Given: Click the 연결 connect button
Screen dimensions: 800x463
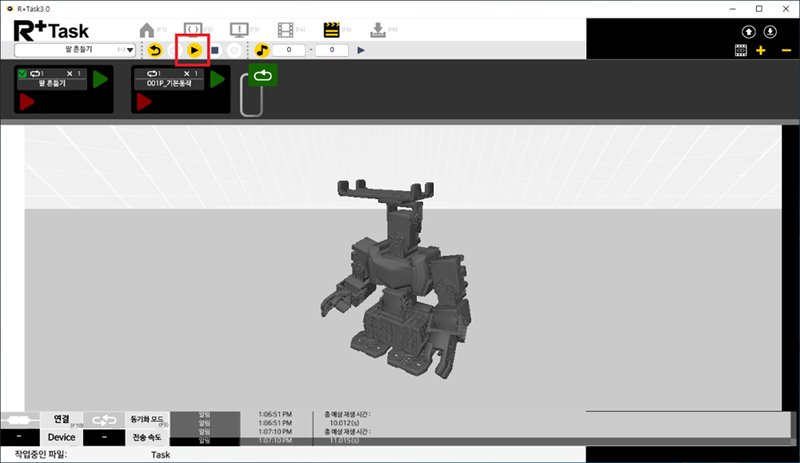Looking at the screenshot, I should click(61, 420).
